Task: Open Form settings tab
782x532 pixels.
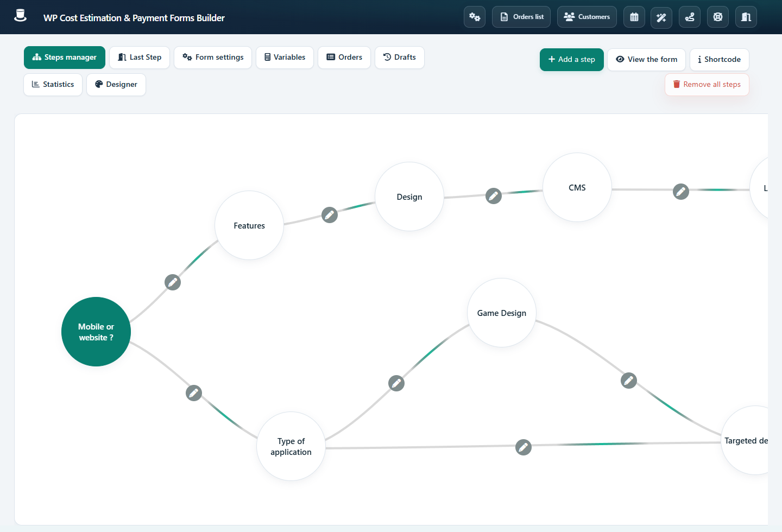Action: (x=213, y=58)
